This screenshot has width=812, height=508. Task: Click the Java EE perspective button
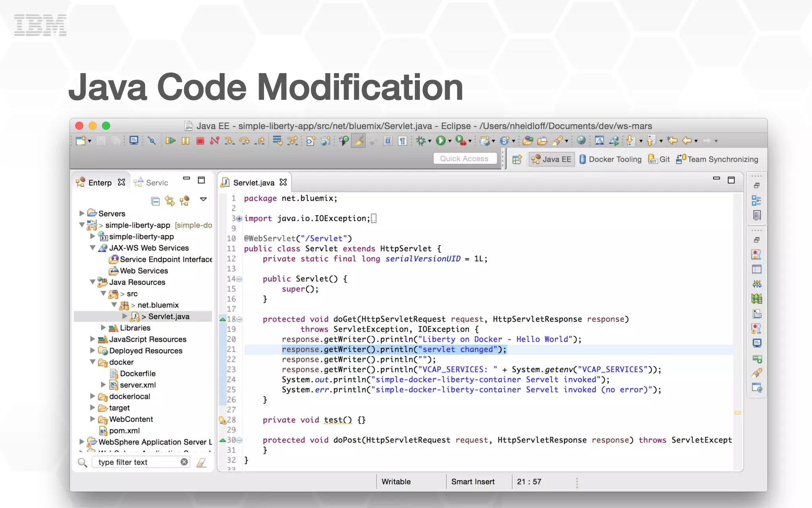coord(552,159)
